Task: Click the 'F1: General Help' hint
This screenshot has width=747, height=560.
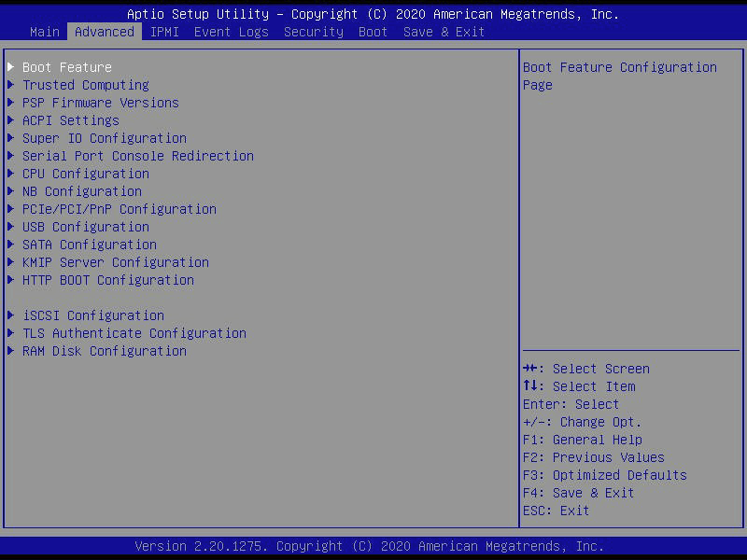Action: point(582,440)
